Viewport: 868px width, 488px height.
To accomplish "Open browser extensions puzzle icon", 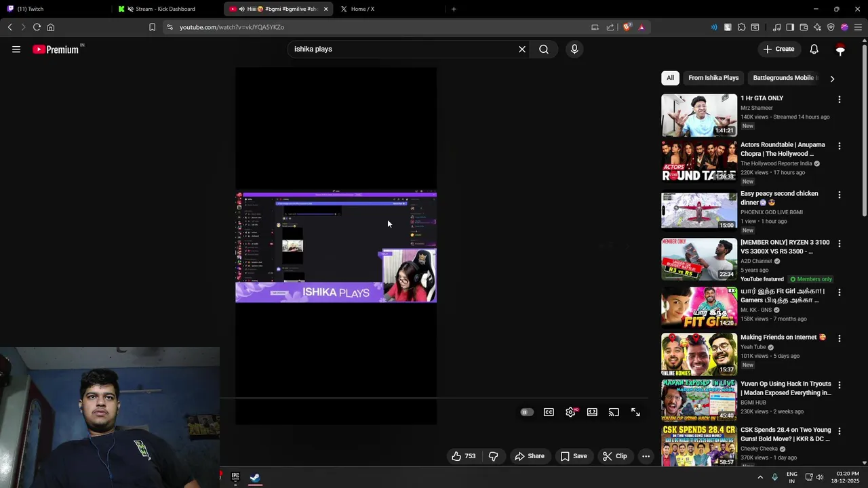I will (741, 27).
